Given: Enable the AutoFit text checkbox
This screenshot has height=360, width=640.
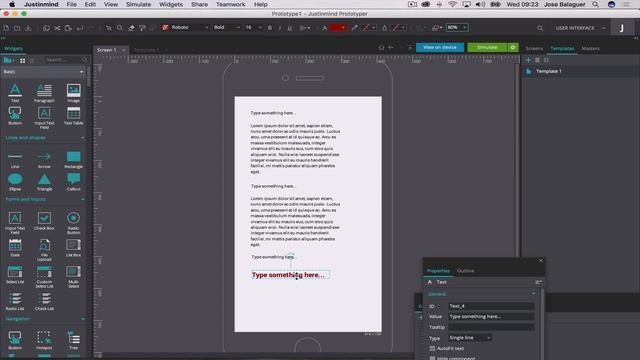Looking at the screenshot, I should click(432, 348).
